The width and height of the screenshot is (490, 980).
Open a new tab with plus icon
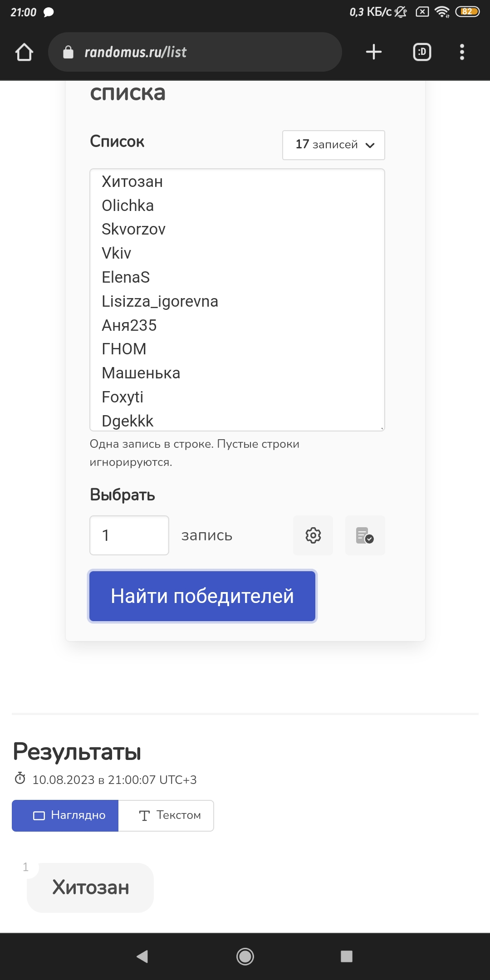374,52
